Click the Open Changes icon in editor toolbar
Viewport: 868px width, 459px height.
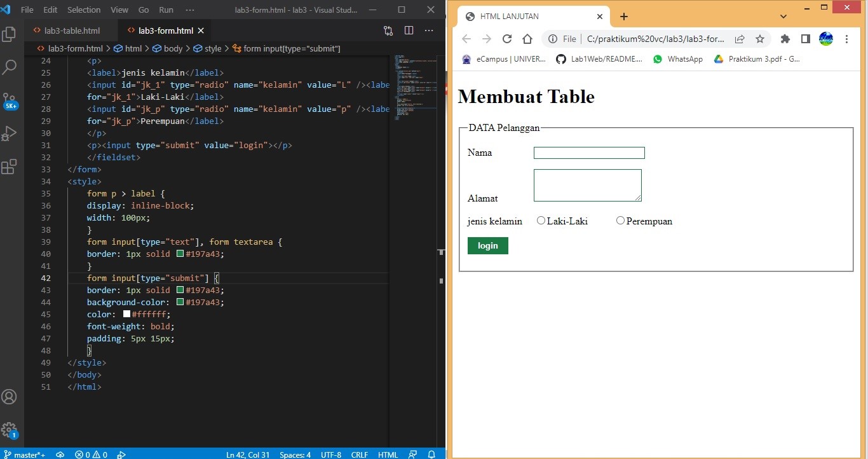click(388, 31)
